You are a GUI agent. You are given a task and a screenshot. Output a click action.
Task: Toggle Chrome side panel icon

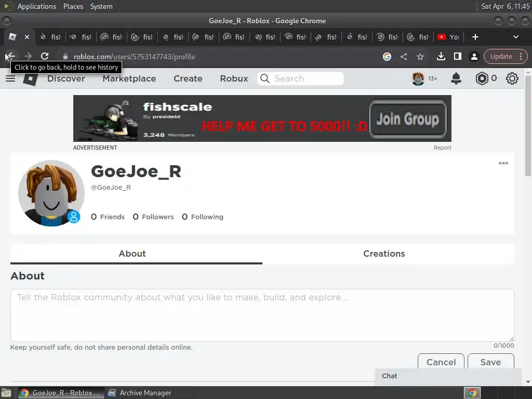457,56
